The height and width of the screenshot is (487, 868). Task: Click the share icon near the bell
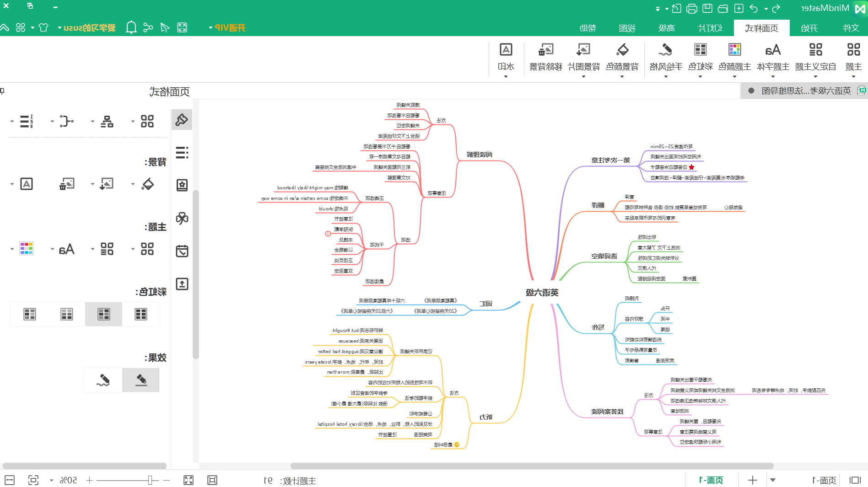point(148,27)
